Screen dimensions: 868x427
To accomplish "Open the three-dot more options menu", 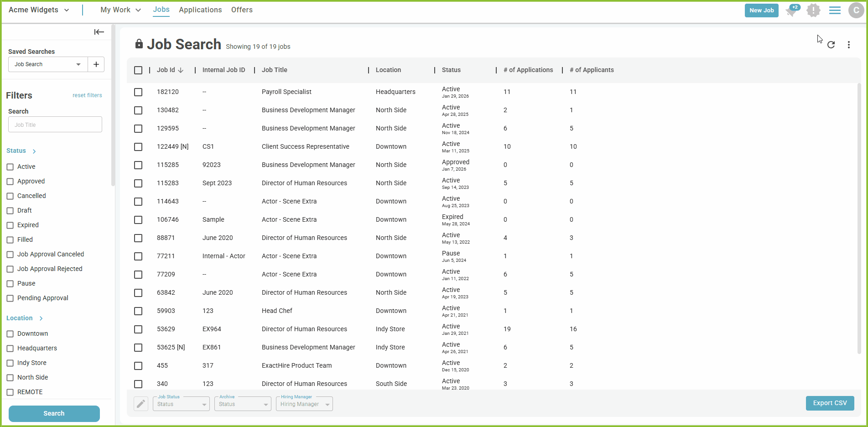I will coord(848,45).
